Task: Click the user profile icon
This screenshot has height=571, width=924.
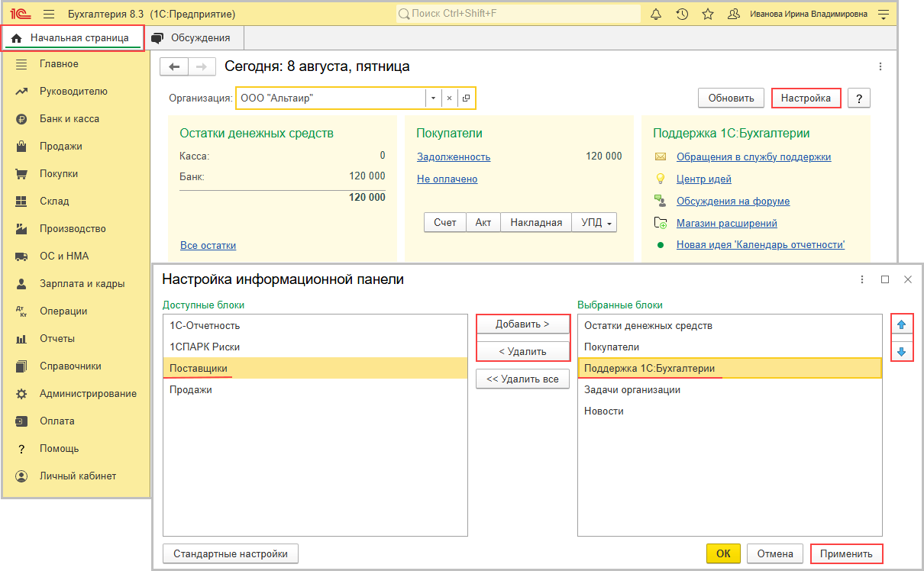Action: [x=734, y=15]
